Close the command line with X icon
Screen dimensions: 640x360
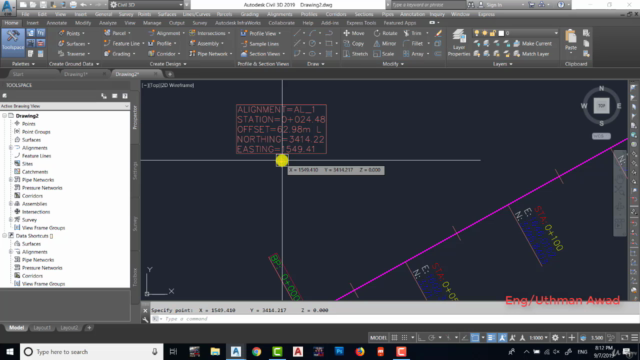click(x=145, y=310)
